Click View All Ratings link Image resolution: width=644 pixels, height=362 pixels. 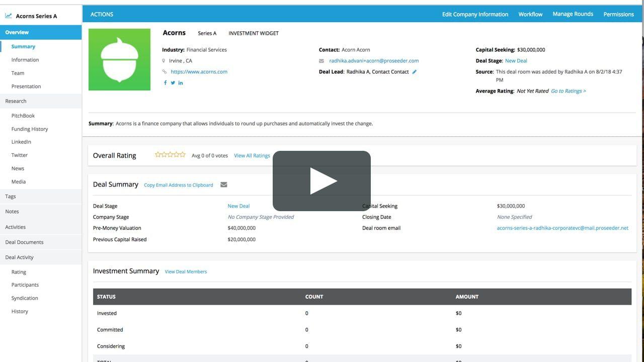(252, 156)
